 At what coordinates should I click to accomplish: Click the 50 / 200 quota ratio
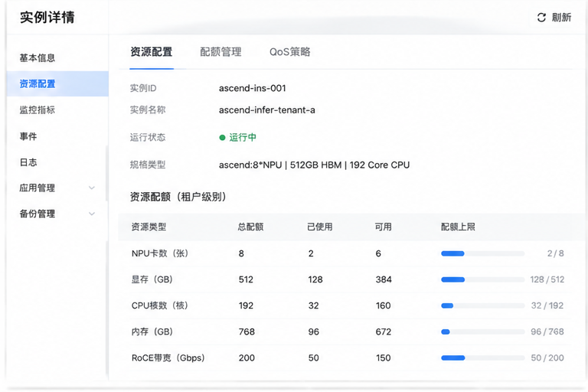(x=547, y=358)
